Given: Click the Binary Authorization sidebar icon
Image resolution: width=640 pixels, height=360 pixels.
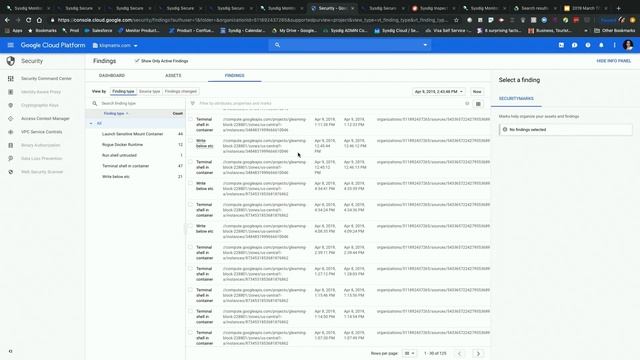Looking at the screenshot, I should (11, 145).
